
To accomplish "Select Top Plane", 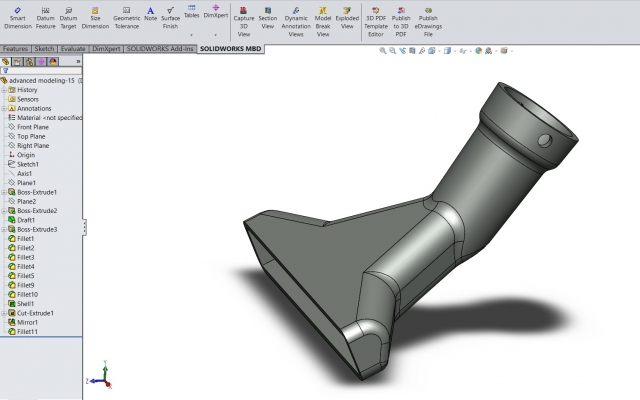I will pos(27,136).
